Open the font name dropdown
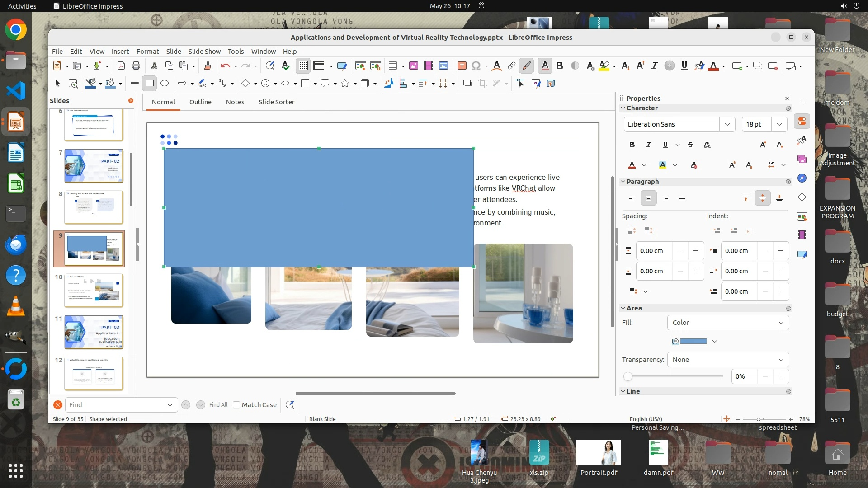Screen dimensions: 868x488 click(x=727, y=124)
